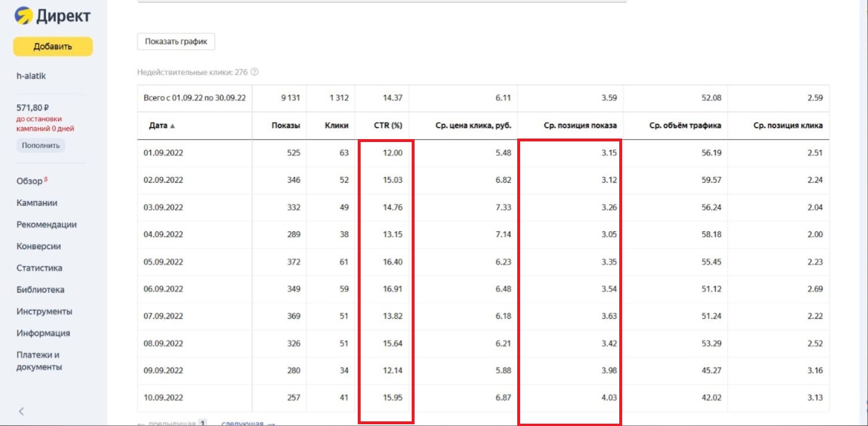The image size is (868, 426).
Task: Sort the table by Клики column header
Action: point(336,126)
